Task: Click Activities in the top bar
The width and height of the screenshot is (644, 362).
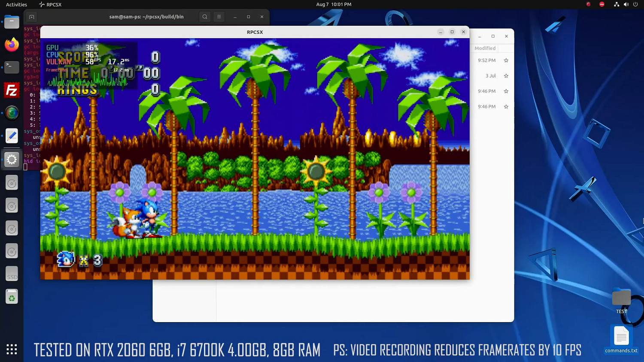Action: (x=16, y=4)
